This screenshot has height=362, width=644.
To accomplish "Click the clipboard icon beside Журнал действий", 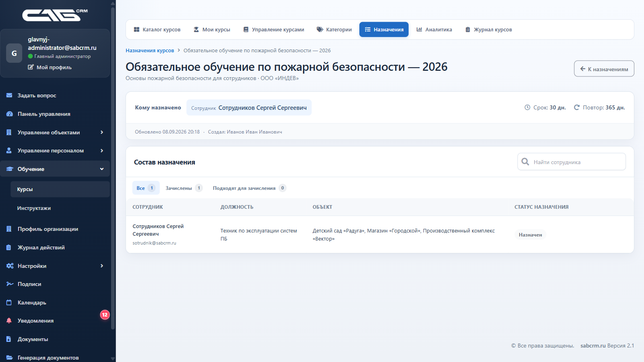I will click(x=9, y=247).
